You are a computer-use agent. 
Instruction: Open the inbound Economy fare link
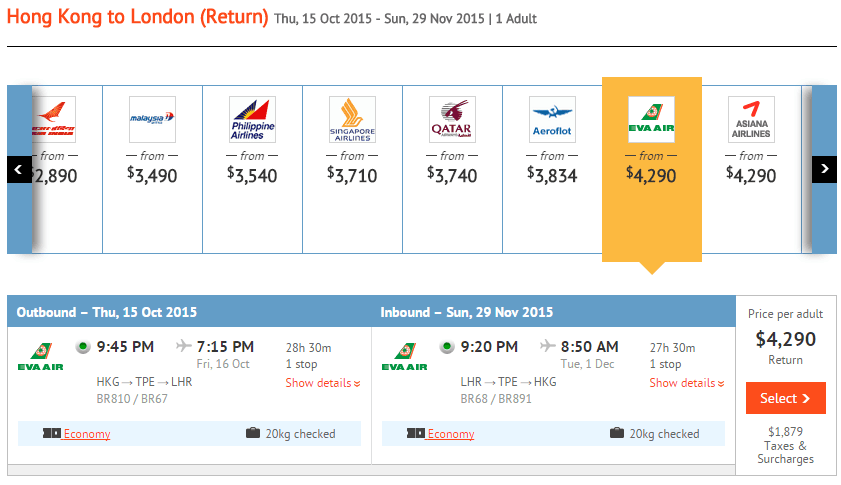click(x=451, y=434)
